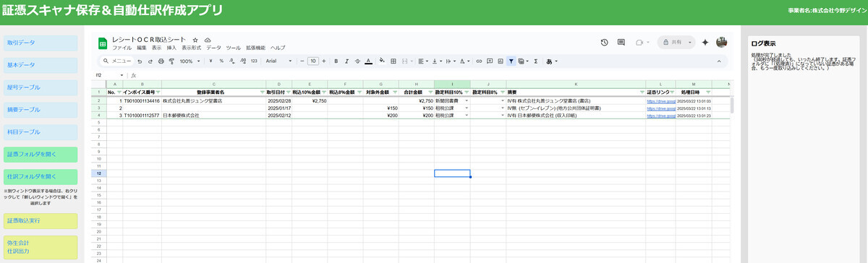Open the 表示形式 menu

[x=192, y=47]
